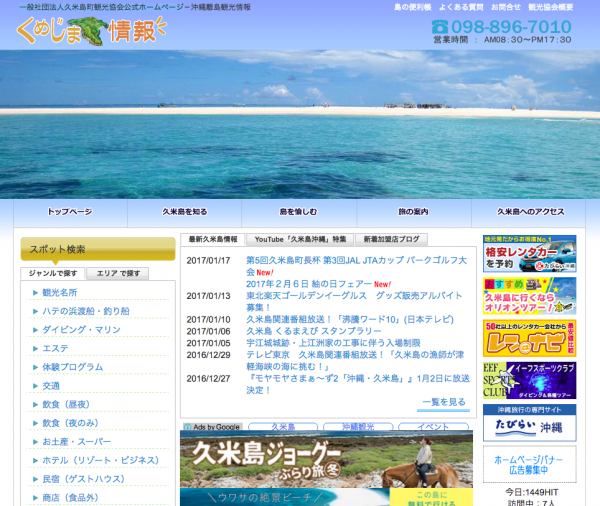Image resolution: width=600 pixels, height=506 pixels.
Task: Click the たびらい沖縄 banner
Action: tap(529, 421)
